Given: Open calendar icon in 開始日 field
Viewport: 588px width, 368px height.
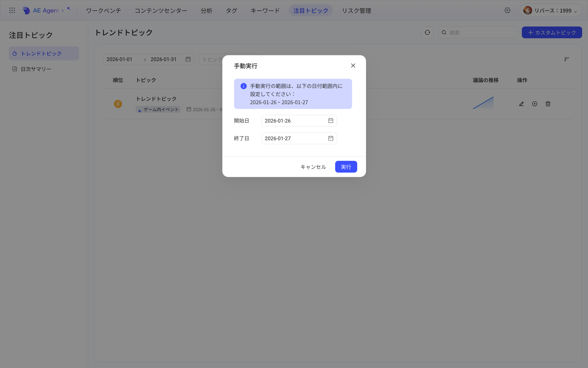Looking at the screenshot, I should 330,121.
